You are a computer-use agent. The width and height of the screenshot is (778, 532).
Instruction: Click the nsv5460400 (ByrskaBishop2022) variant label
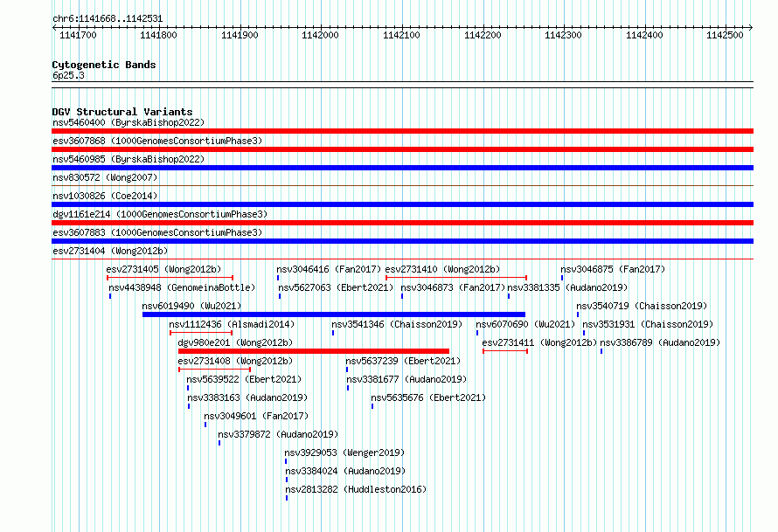129,122
